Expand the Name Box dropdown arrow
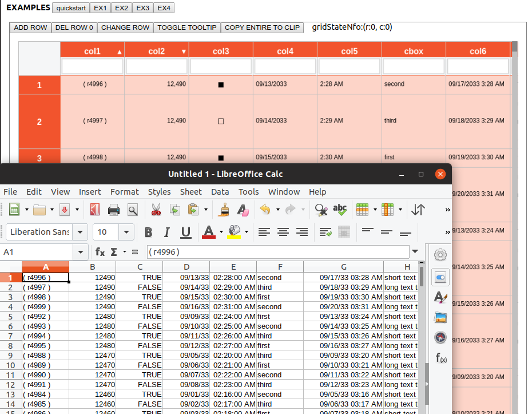 point(81,252)
